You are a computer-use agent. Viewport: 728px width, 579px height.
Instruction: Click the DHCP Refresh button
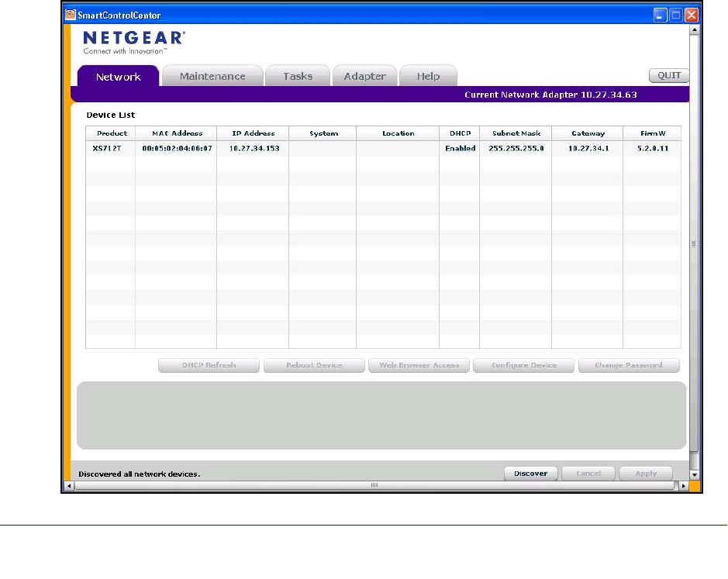coord(209,365)
